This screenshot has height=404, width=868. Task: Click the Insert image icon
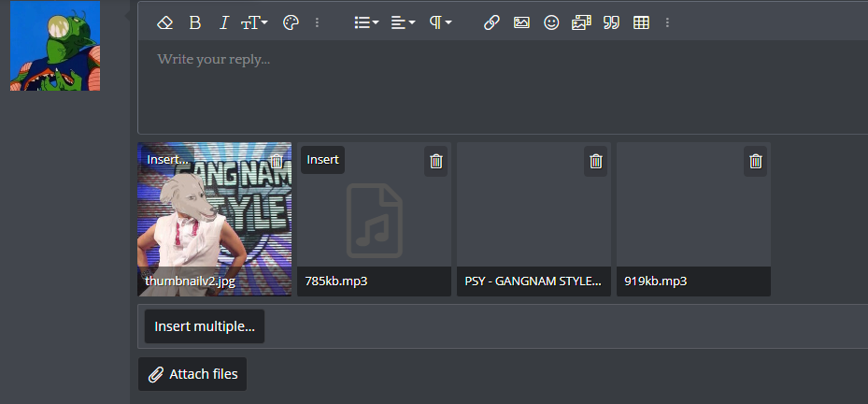pos(521,22)
